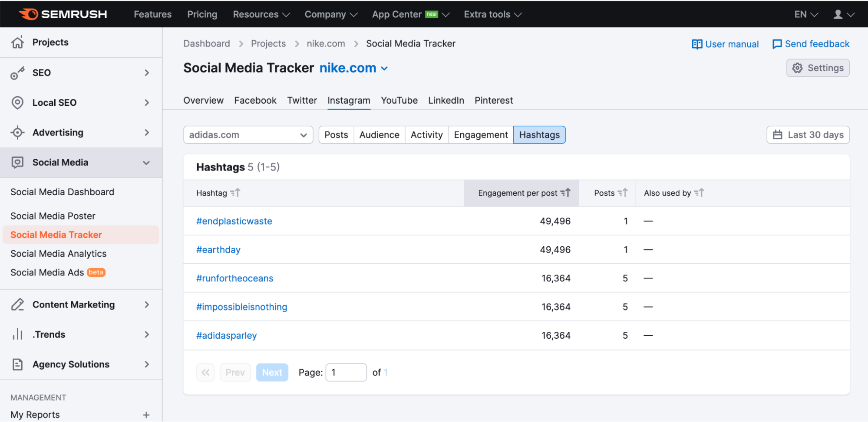Click the Social Media chat icon
The height and width of the screenshot is (422, 868).
[17, 163]
